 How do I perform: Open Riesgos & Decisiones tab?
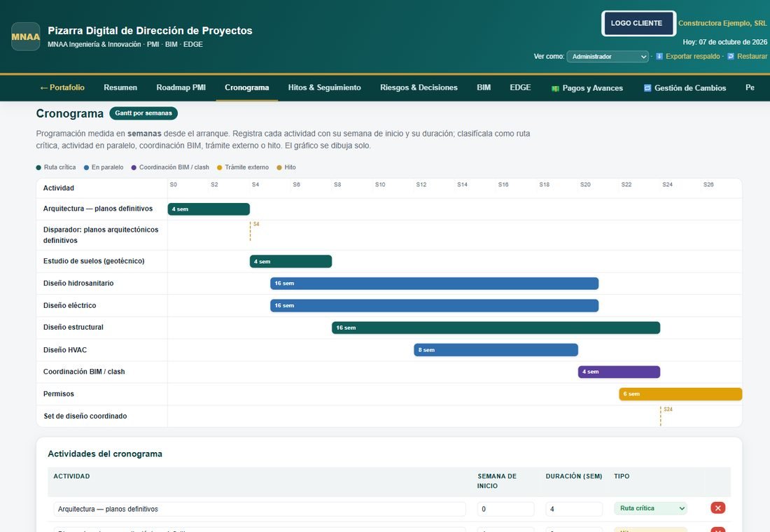419,87
